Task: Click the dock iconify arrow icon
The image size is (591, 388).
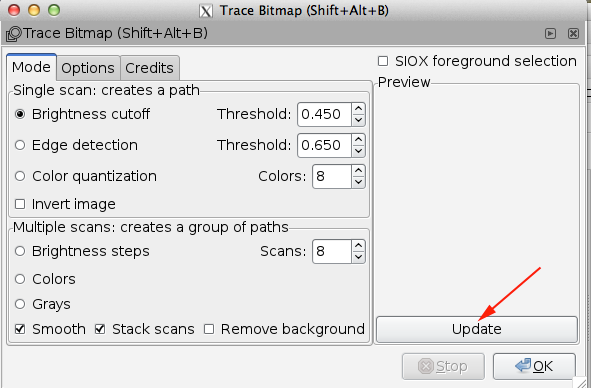Action: 550,34
